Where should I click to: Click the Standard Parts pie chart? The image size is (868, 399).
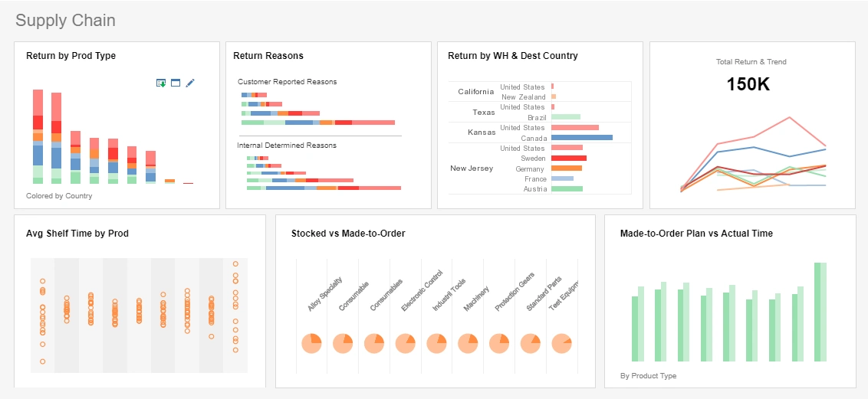pyautogui.click(x=531, y=343)
